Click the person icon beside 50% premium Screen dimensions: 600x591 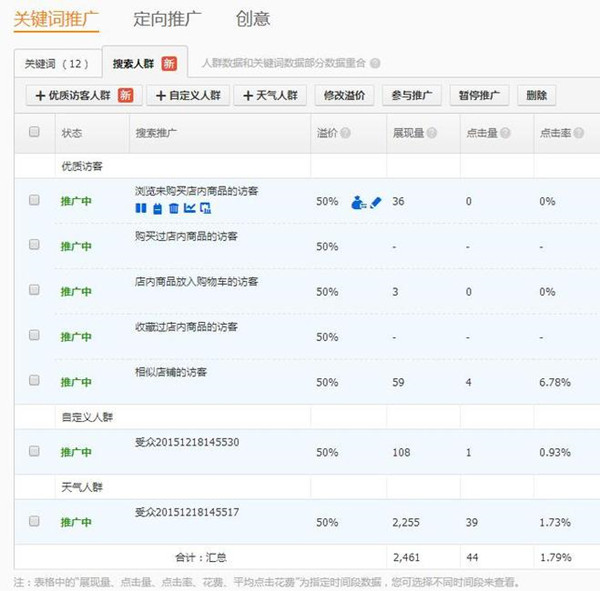359,202
